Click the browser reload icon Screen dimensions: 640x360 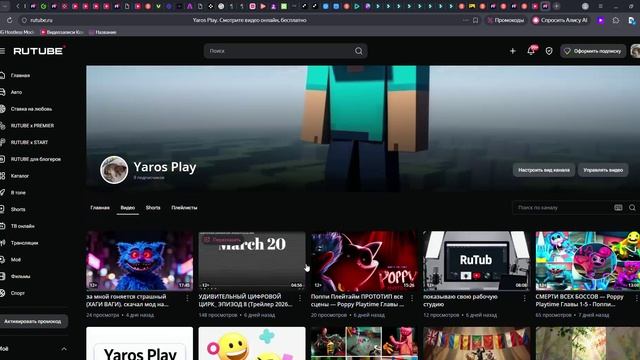[9, 20]
